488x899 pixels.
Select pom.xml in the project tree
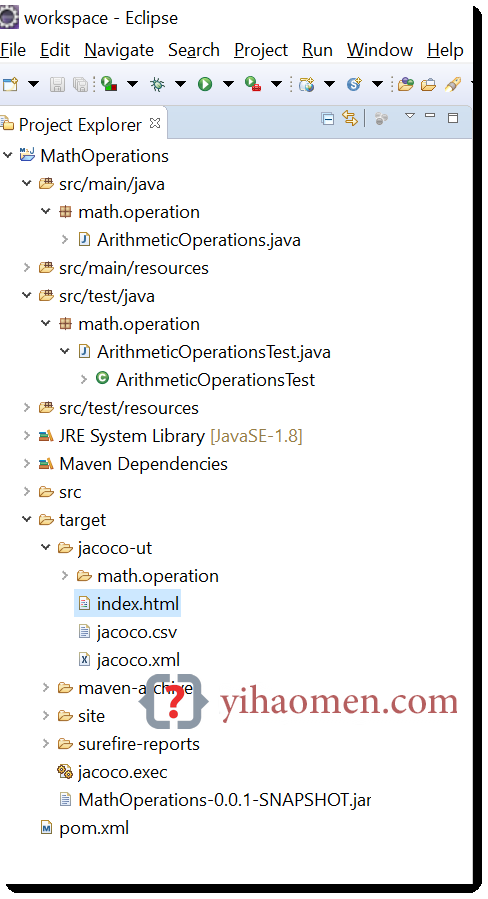(94, 828)
